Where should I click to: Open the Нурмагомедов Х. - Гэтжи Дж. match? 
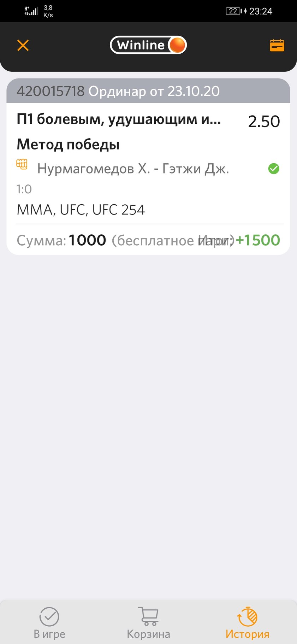pos(133,169)
